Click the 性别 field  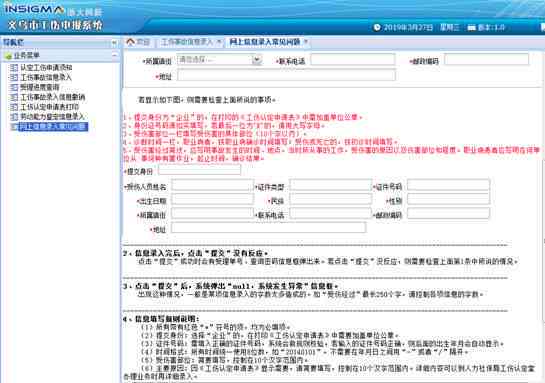(448, 199)
